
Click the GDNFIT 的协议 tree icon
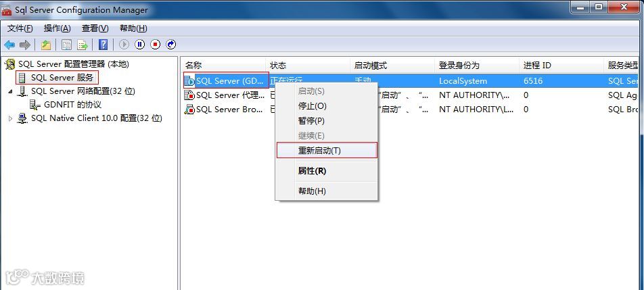[x=35, y=105]
